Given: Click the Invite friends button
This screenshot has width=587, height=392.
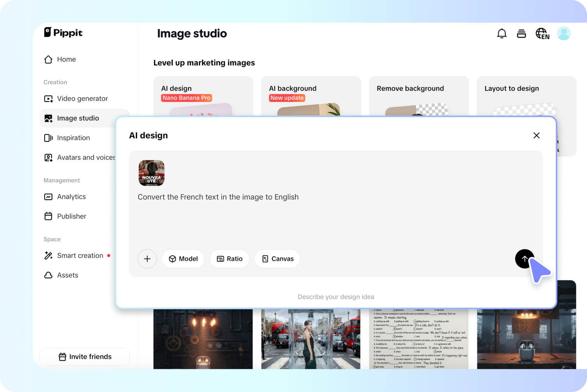Looking at the screenshot, I should click(84, 356).
